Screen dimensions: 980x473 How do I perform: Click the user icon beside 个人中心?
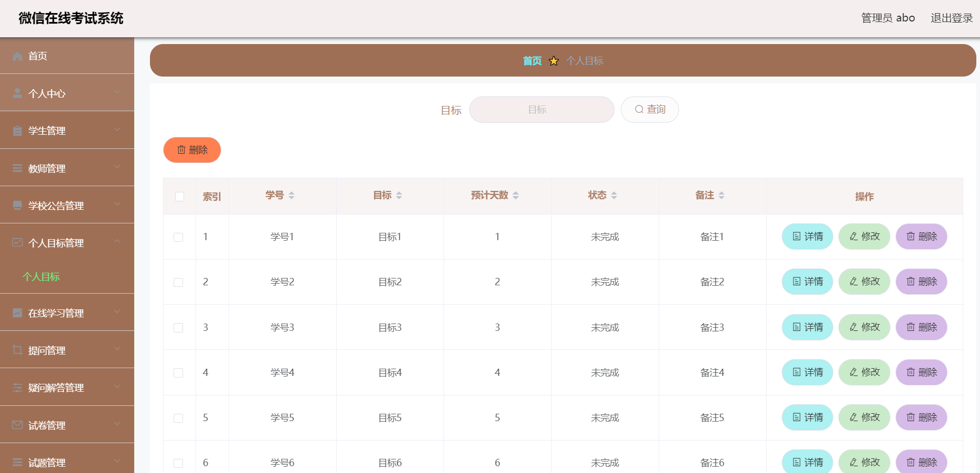[17, 93]
